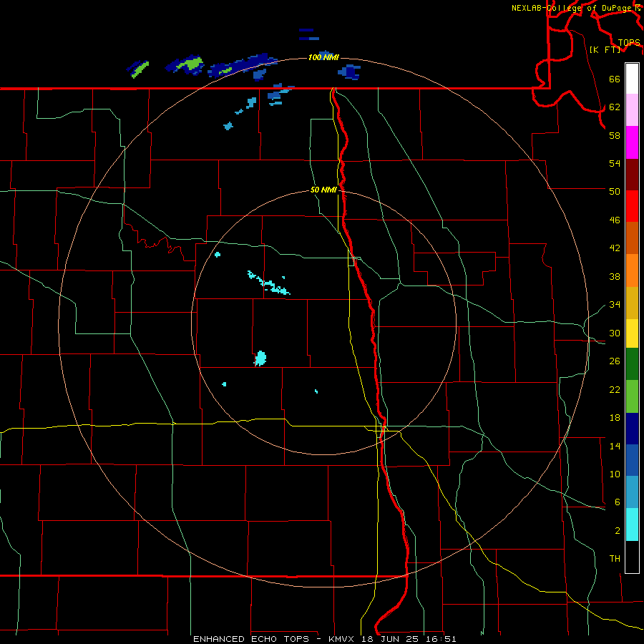Click the '58' legend value

point(615,135)
